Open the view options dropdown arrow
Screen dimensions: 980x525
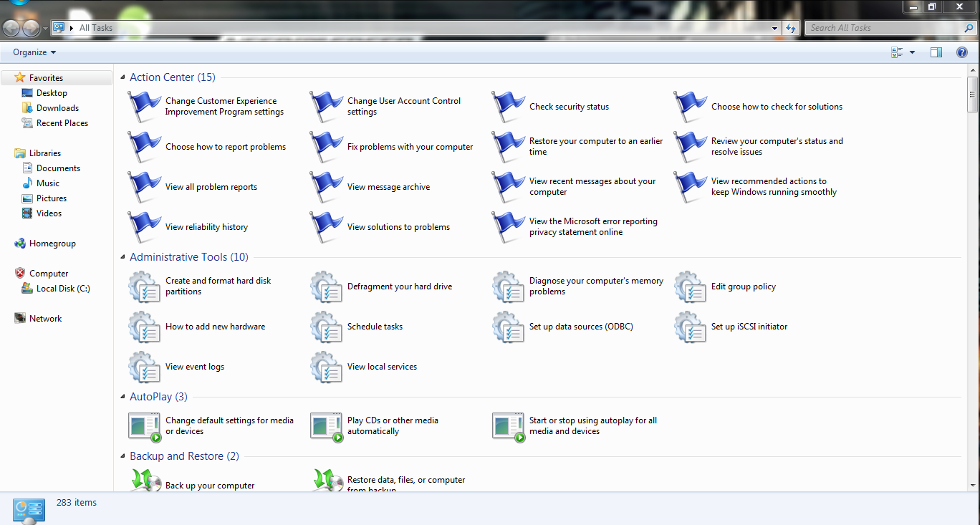pyautogui.click(x=912, y=52)
